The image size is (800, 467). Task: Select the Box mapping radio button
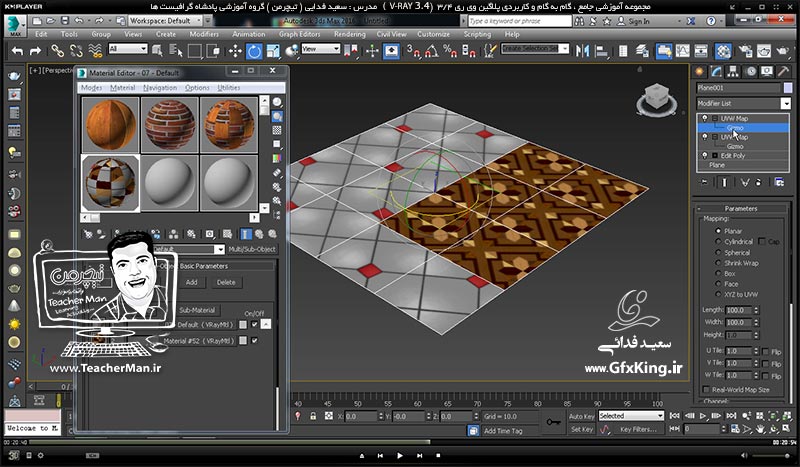(x=718, y=274)
